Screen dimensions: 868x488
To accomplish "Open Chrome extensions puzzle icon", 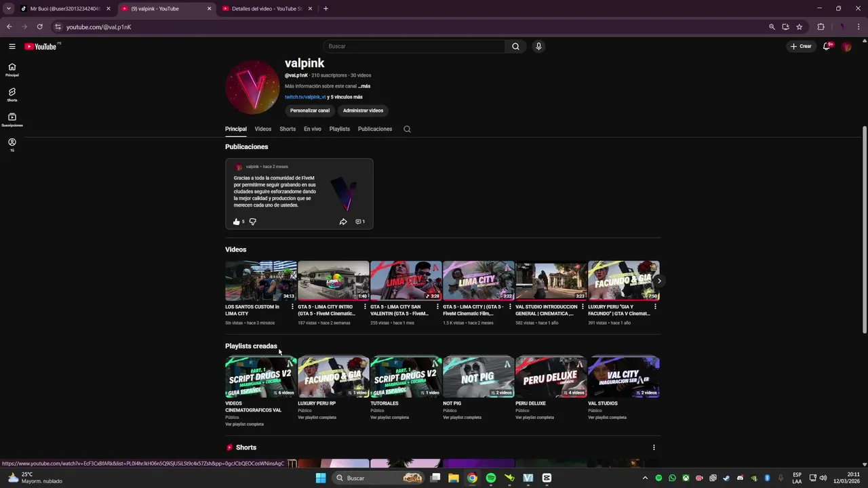I will [821, 27].
